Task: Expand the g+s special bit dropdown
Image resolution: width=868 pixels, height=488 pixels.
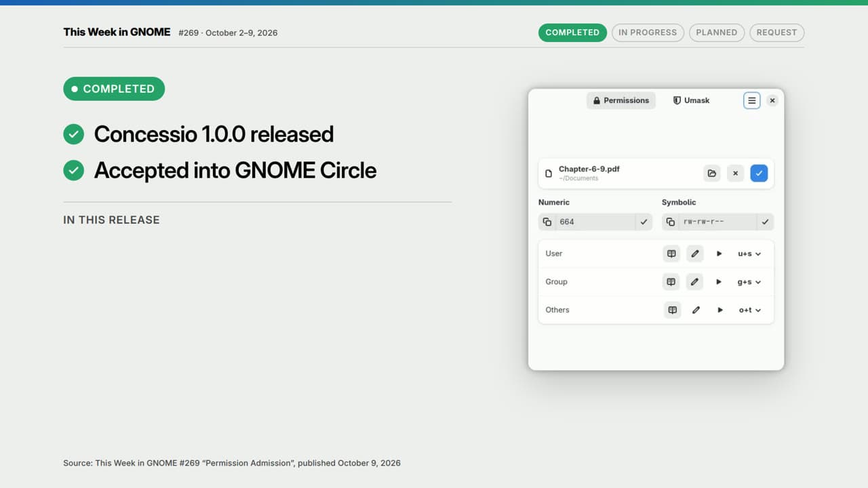Action: tap(749, 282)
